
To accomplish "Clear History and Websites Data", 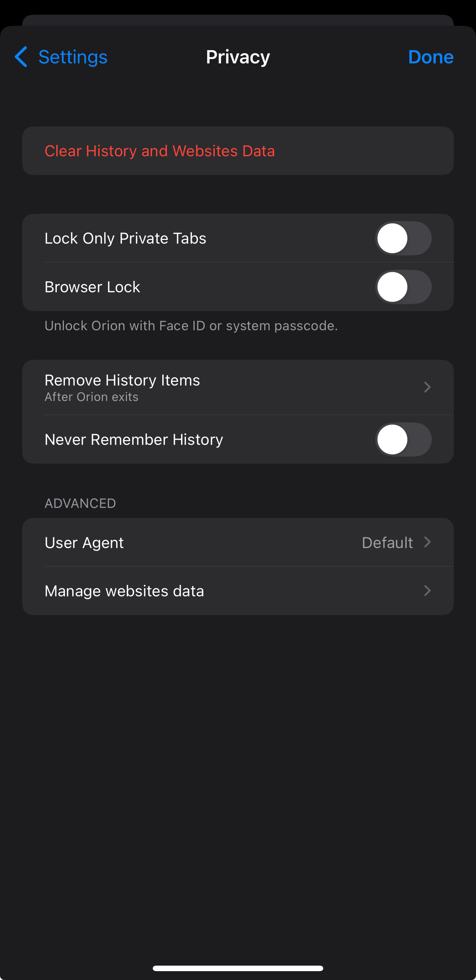I will tap(159, 151).
